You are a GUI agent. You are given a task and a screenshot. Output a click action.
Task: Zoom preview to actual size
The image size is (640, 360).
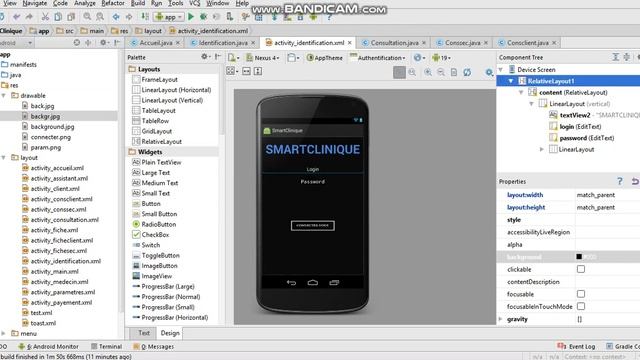pyautogui.click(x=412, y=72)
